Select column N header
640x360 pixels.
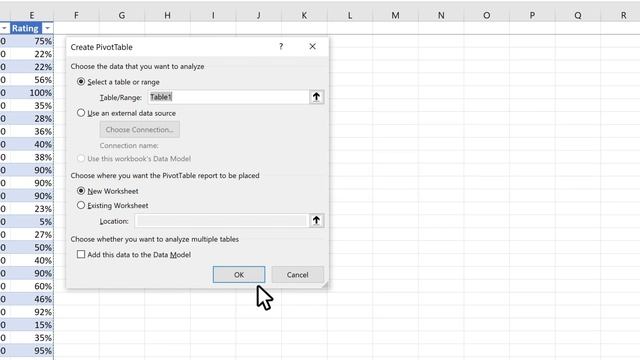pos(441,16)
